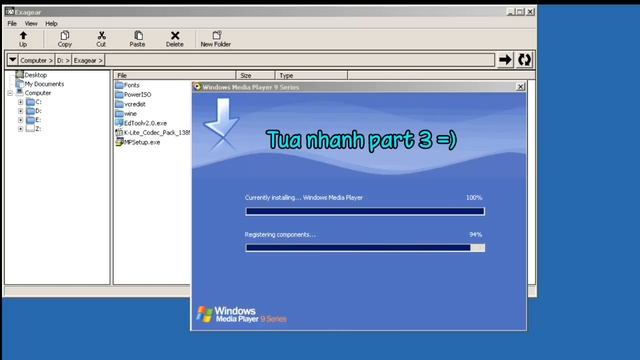Expand the Z: drive node

[x=20, y=129]
